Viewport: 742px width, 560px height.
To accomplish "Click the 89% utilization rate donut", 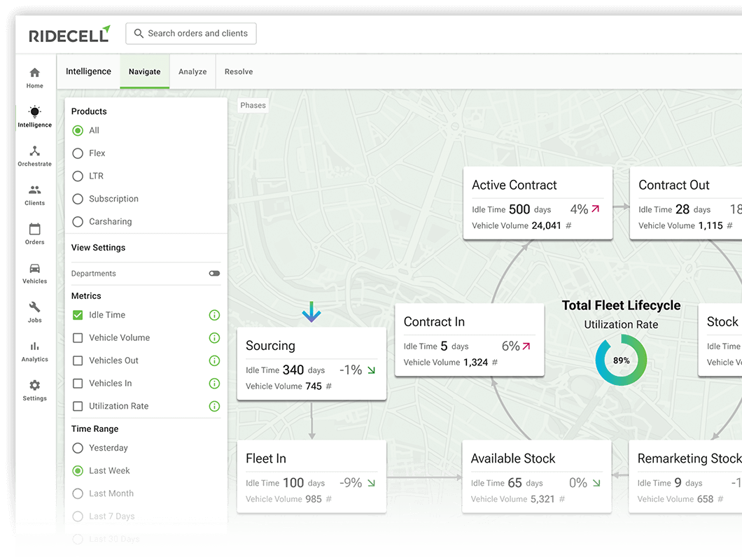I will (621, 360).
